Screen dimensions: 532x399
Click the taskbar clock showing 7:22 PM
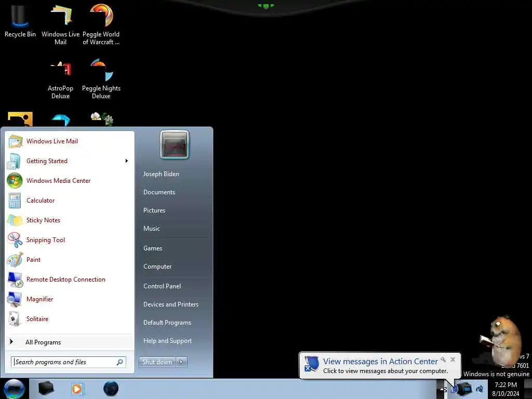[506, 389]
